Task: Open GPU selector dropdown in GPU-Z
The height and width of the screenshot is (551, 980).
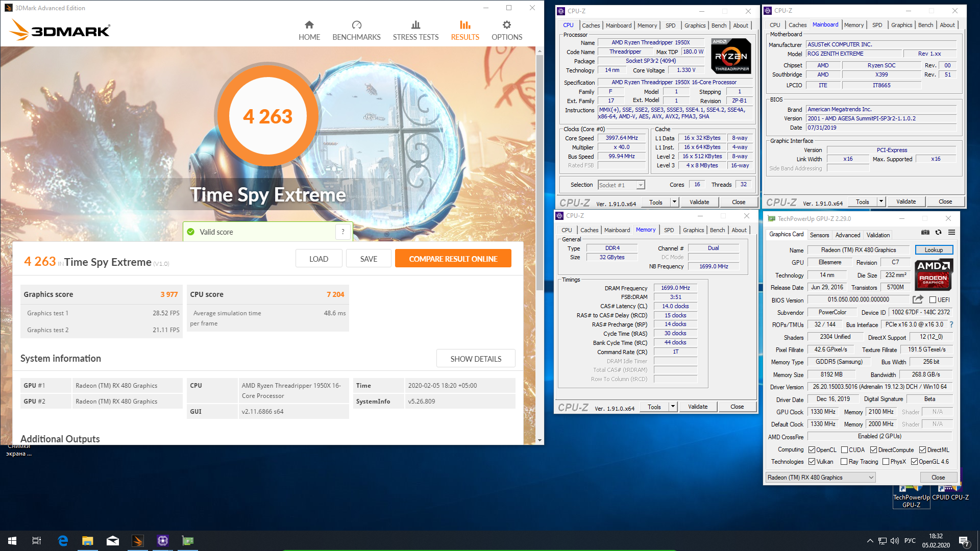Action: pos(820,478)
